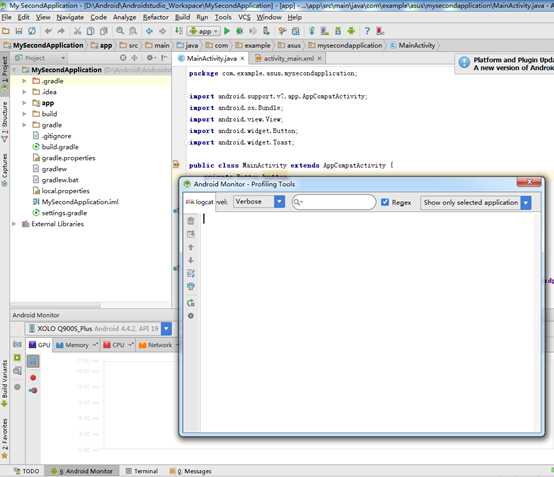Switch to activity_main.xml editor tab
This screenshot has height=477, width=554.
pyautogui.click(x=288, y=58)
